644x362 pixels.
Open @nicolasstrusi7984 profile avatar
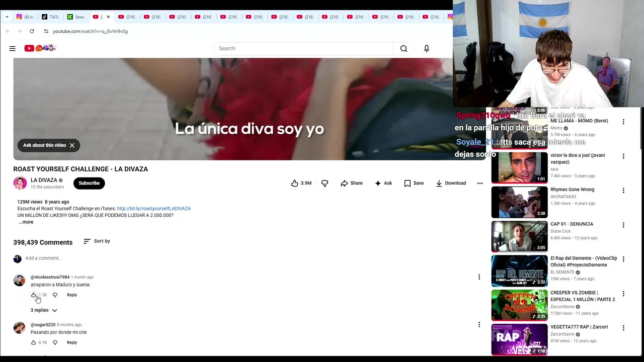point(19,280)
